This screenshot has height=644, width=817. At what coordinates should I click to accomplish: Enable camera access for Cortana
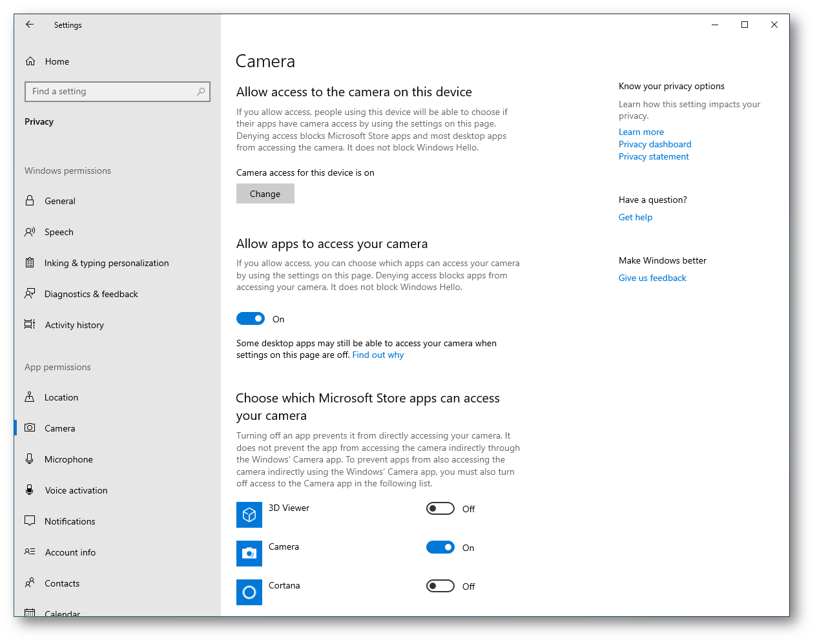point(440,586)
